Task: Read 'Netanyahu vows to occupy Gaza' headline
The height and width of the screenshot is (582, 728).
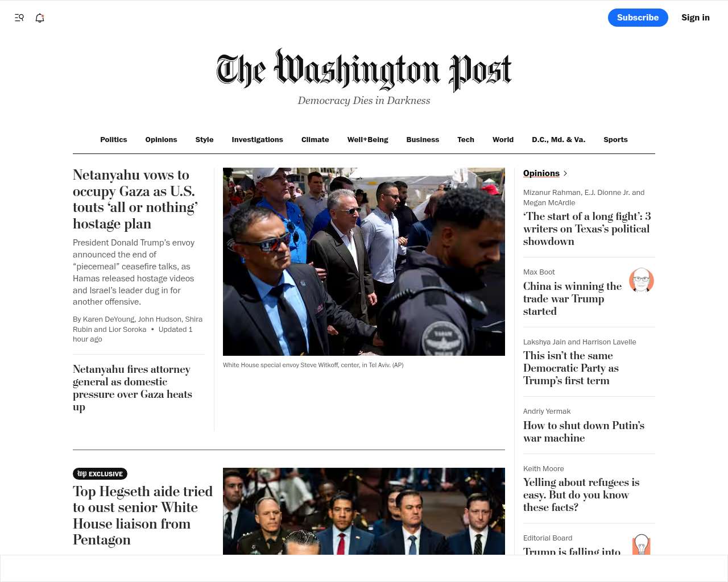Action: (x=135, y=199)
